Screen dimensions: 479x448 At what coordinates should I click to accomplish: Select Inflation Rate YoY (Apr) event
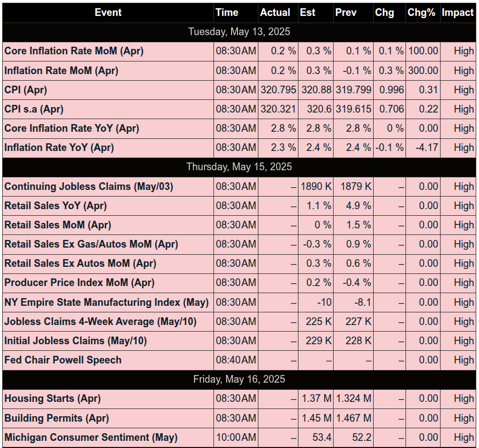pyautogui.click(x=59, y=148)
